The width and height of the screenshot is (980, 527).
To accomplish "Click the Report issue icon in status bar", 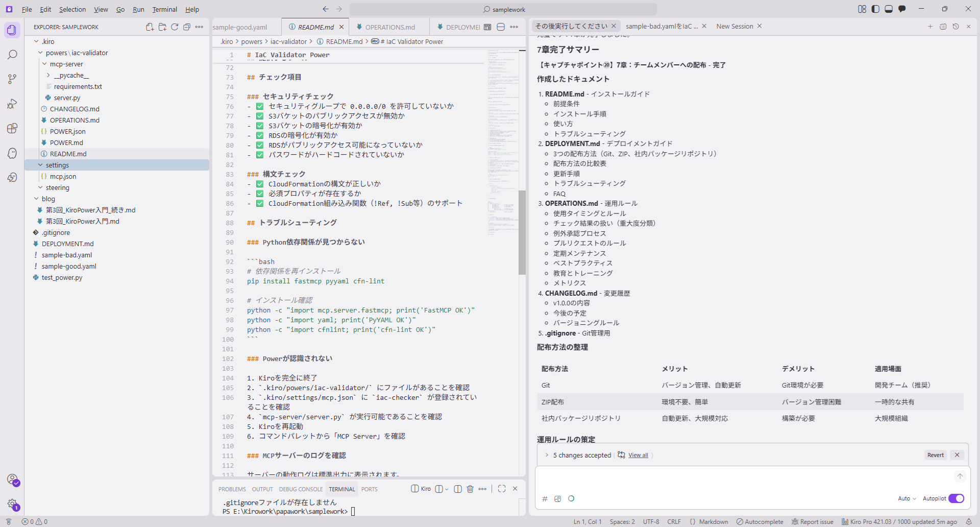I will click(x=813, y=521).
